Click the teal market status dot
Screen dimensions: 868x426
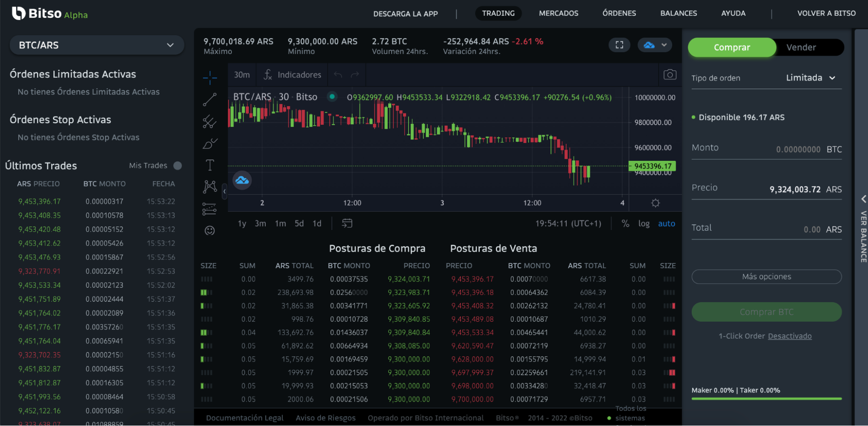(332, 97)
